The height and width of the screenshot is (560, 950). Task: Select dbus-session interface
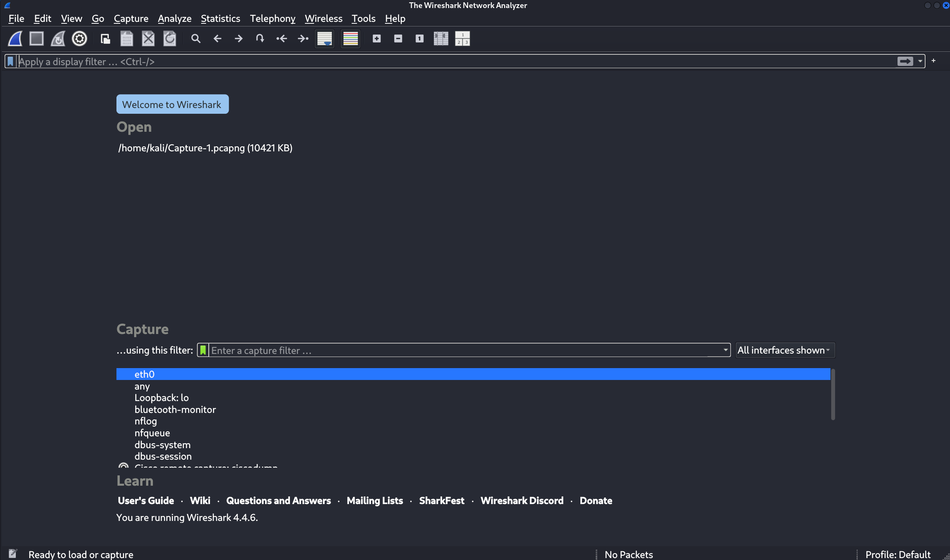click(x=473, y=456)
